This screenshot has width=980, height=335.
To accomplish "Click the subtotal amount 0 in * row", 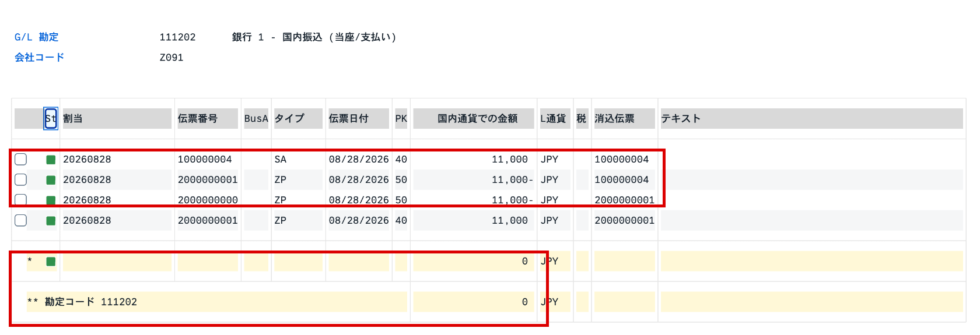I will coord(524,261).
